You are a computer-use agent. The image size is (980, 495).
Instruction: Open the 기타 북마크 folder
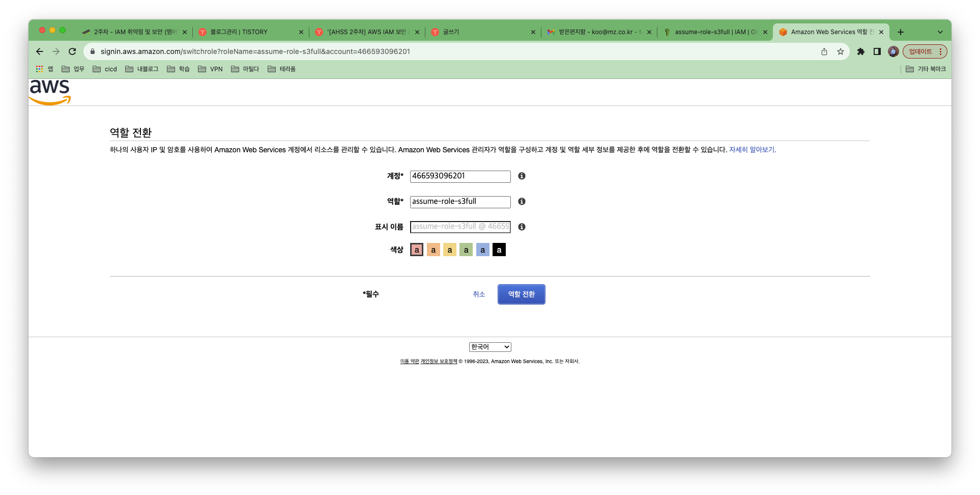coord(926,69)
